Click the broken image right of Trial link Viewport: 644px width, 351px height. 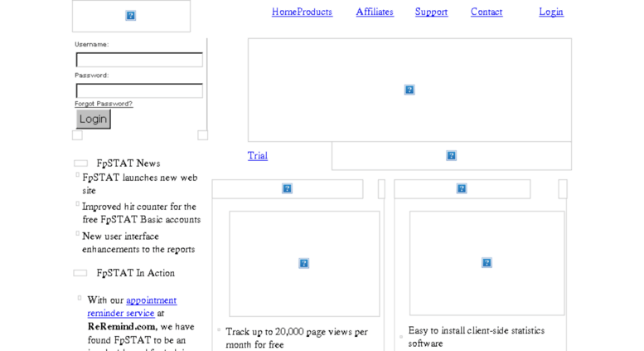coord(452,156)
